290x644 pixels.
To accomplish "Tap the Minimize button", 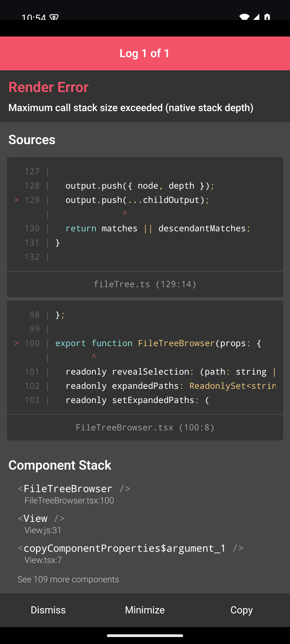I will point(145,610).
